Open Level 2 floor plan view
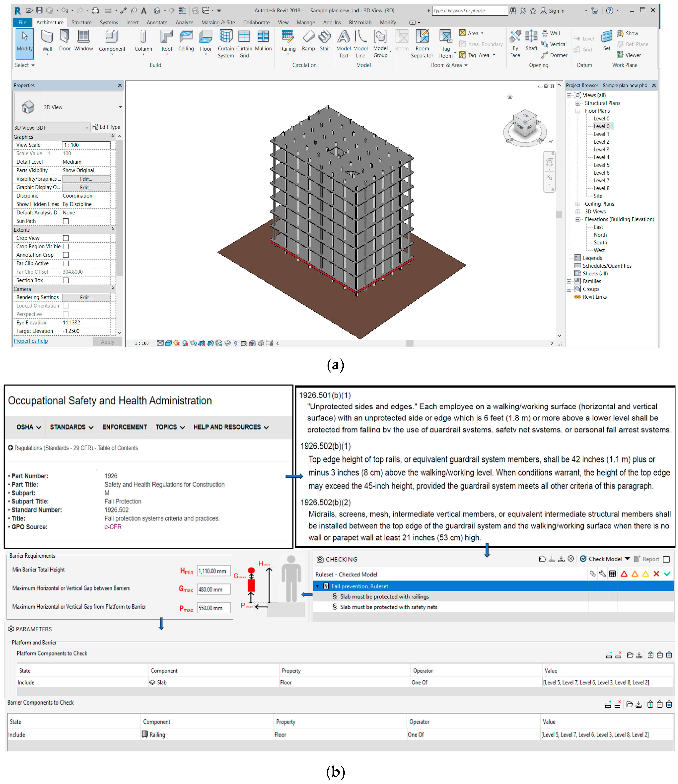Image resolution: width=678 pixels, height=784 pixels. 601,142
